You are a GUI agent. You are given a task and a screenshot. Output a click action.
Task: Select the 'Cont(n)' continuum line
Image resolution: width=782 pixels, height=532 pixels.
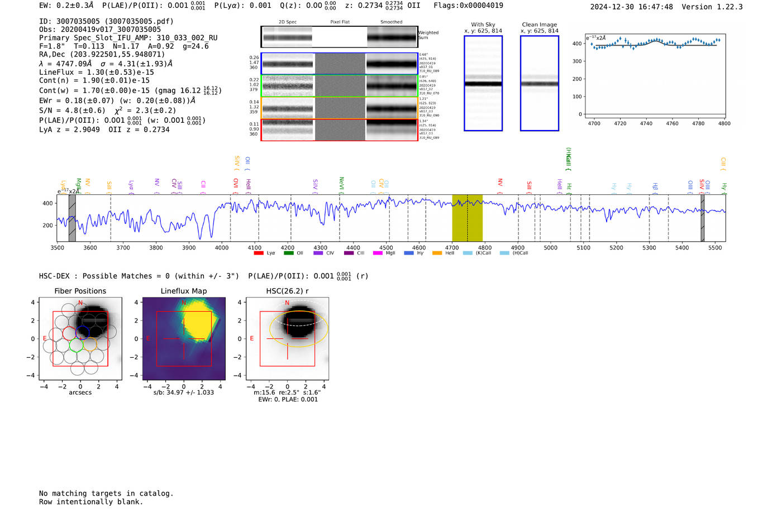[94, 80]
